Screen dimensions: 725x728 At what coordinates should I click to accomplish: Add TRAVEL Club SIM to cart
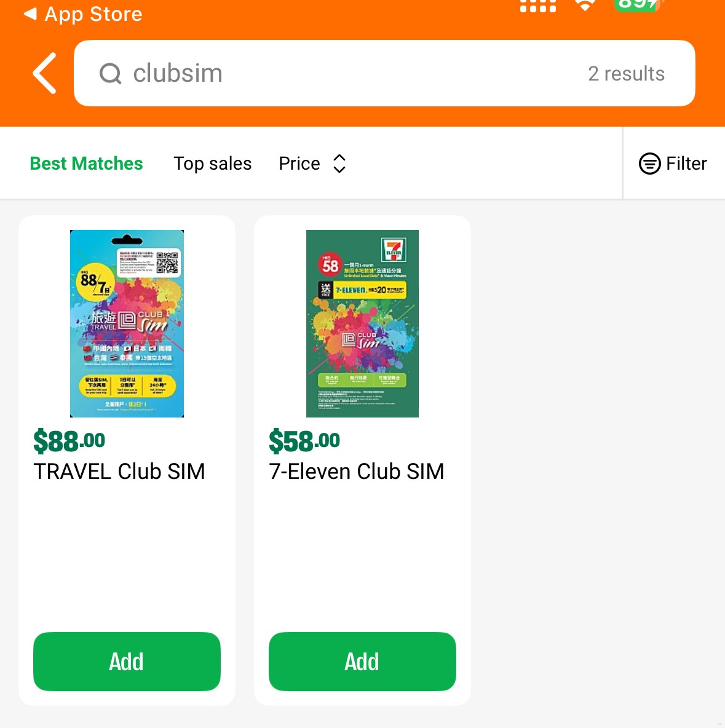click(127, 661)
